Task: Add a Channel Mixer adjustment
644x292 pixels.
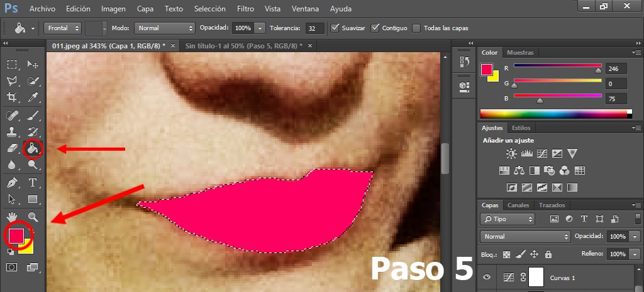Action: pyautogui.click(x=564, y=170)
